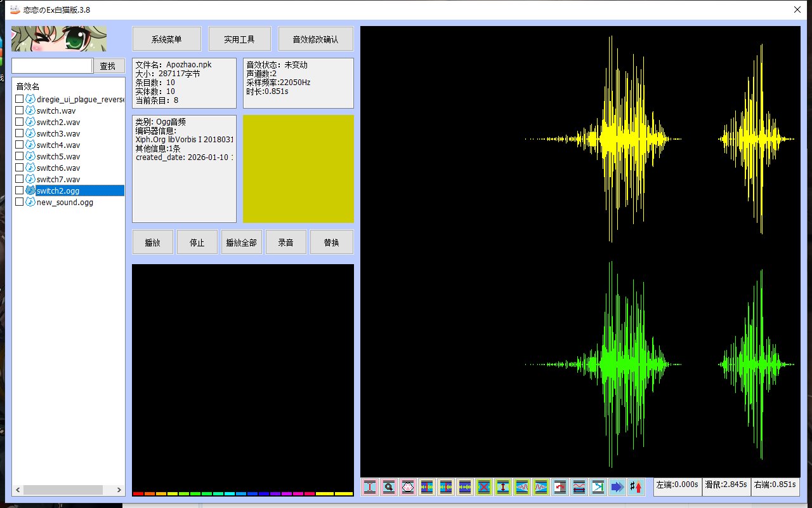Viewport: 812px width, 508px height.
Task: Open the 系统菜单 system menu
Action: 166,39
